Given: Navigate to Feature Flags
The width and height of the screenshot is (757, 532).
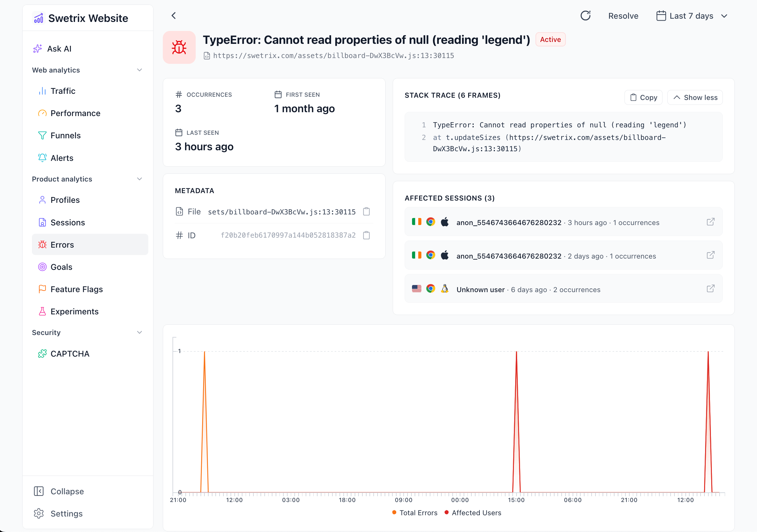Looking at the screenshot, I should click(x=76, y=289).
